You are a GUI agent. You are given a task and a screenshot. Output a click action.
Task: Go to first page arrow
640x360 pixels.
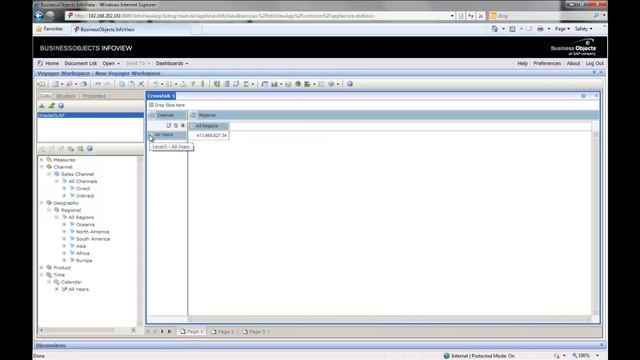pos(148,331)
